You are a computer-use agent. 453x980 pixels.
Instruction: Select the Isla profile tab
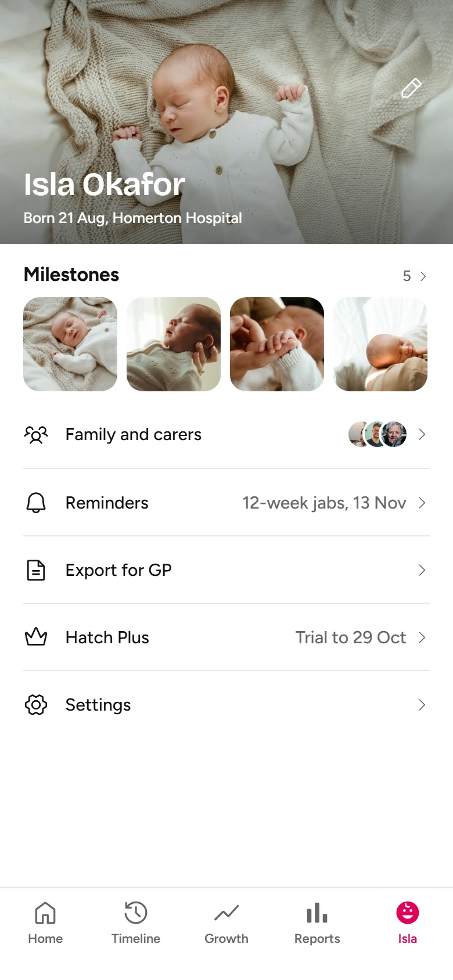408,923
